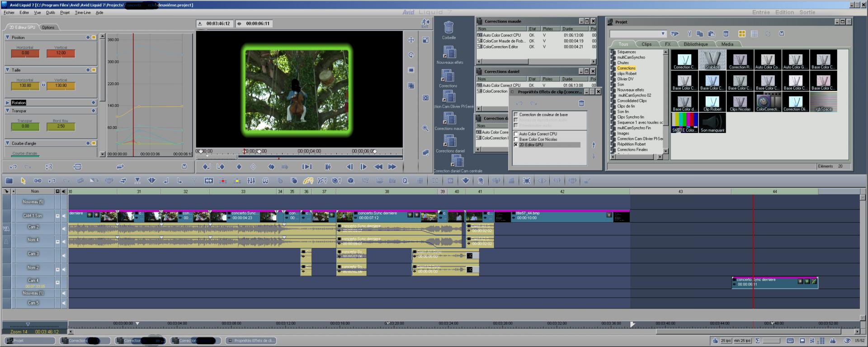868x347 pixels.
Task: Uncheck the 2D Editor GPU effect checkbox
Action: pyautogui.click(x=516, y=145)
